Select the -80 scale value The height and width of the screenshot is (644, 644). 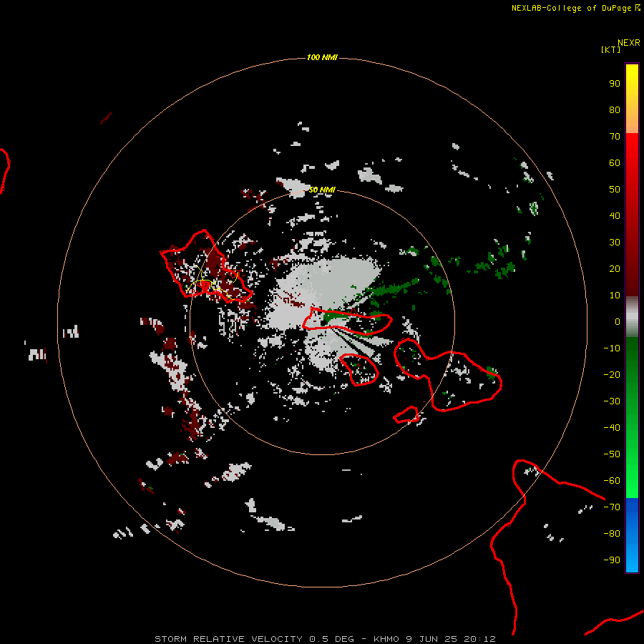pos(612,534)
